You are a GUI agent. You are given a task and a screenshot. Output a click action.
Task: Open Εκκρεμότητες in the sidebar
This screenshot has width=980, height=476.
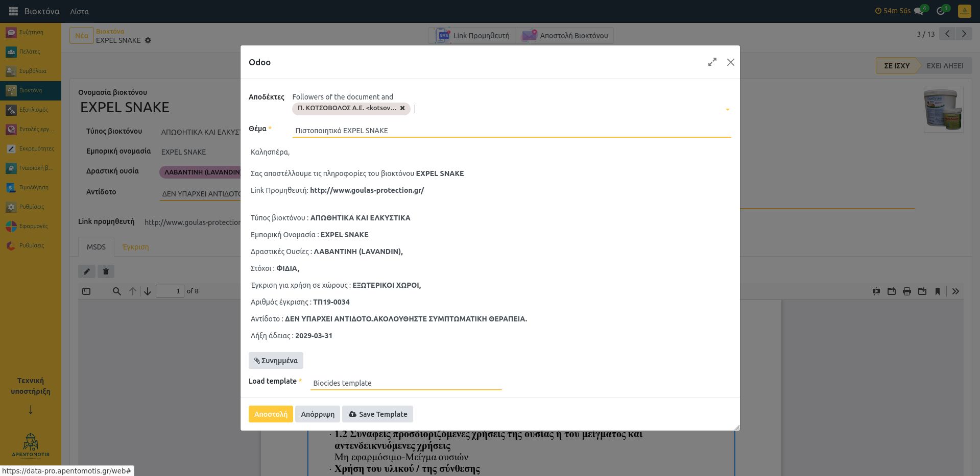click(31, 148)
